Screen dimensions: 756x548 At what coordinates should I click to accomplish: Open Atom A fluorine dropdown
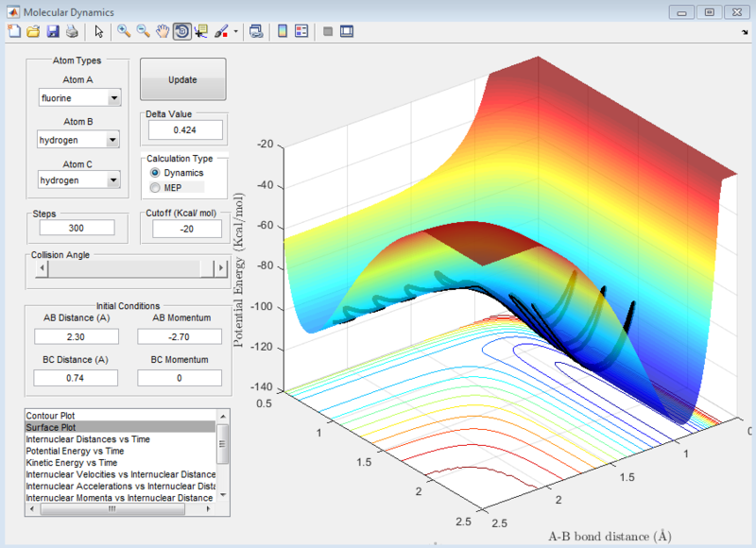click(x=113, y=98)
